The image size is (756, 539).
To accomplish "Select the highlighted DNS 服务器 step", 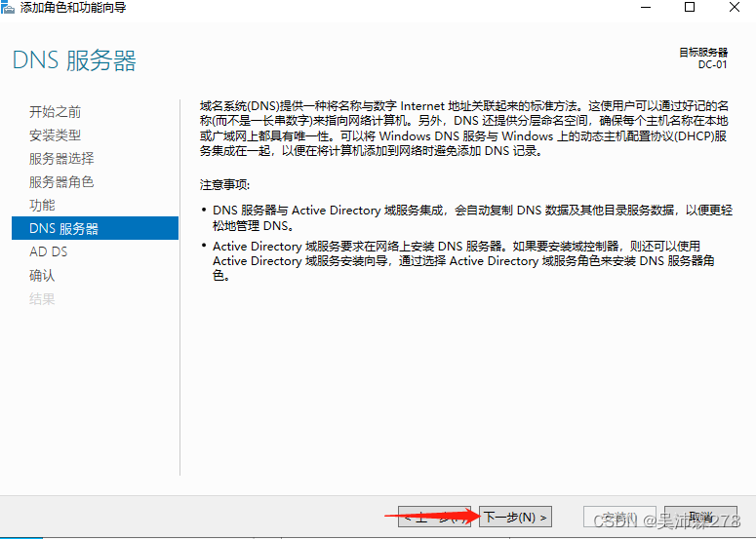I will coord(95,228).
